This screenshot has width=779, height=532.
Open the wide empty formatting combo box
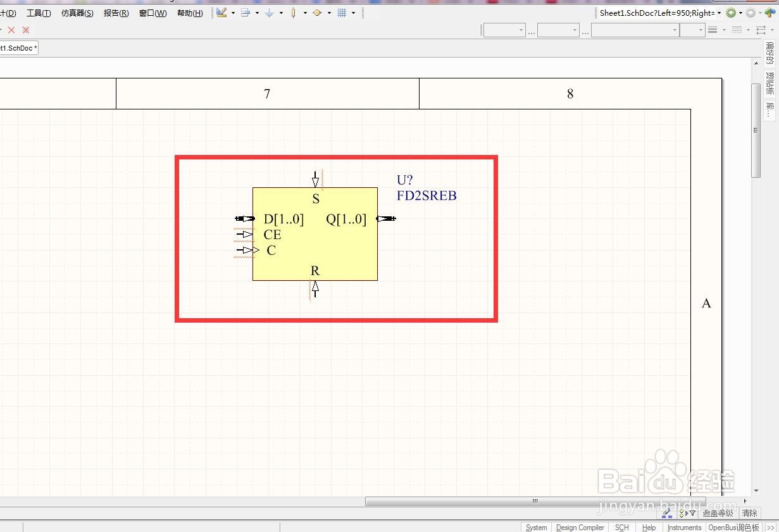[635, 30]
